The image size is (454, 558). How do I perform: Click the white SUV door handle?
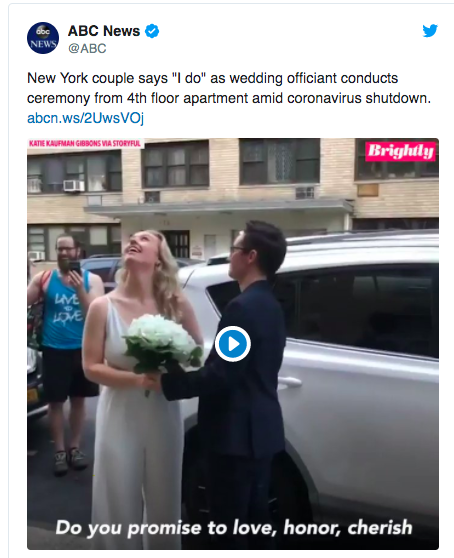(289, 383)
